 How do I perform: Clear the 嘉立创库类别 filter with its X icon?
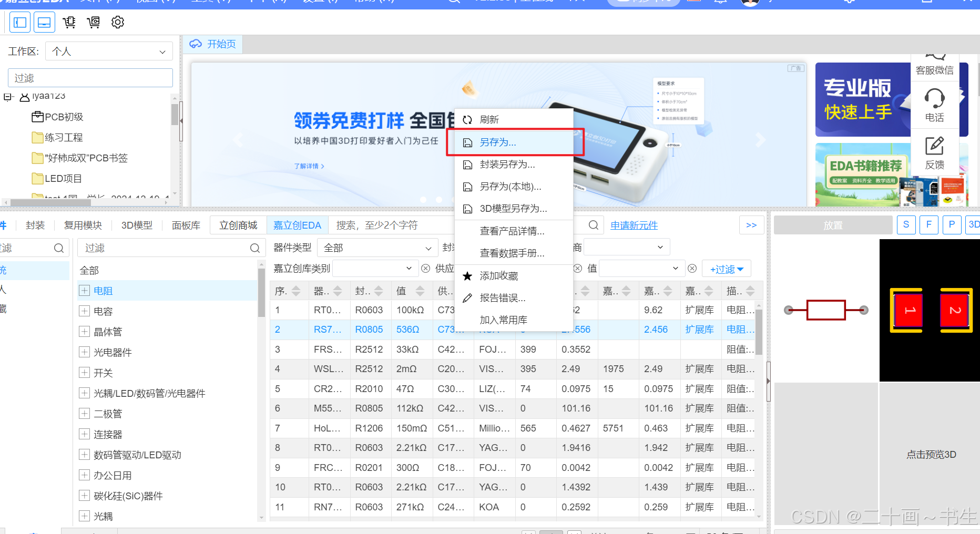pyautogui.click(x=426, y=269)
